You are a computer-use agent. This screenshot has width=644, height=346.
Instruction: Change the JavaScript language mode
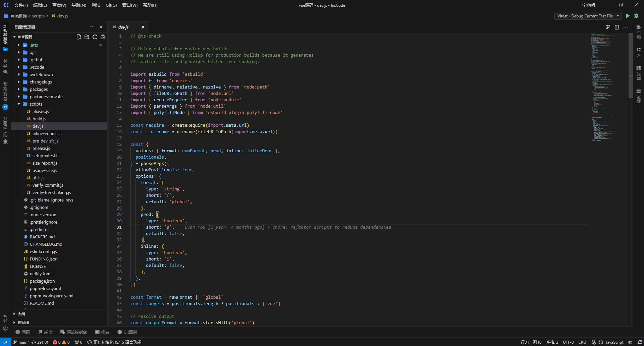[614, 342]
